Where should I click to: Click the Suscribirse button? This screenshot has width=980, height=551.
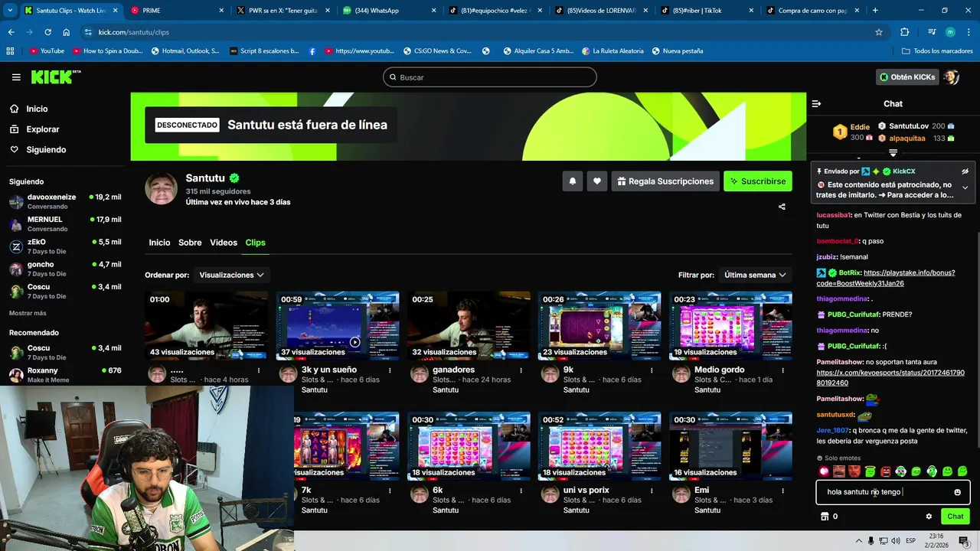758,181
